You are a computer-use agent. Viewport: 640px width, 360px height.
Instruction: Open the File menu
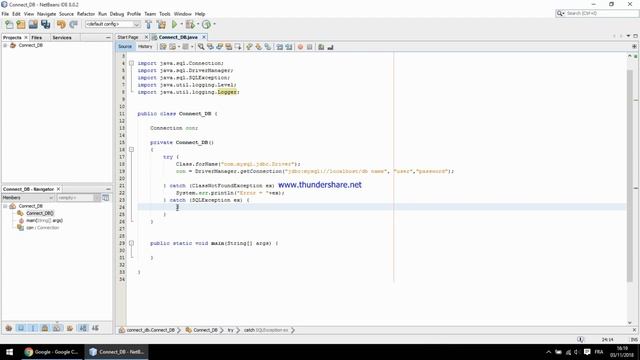coord(5,14)
